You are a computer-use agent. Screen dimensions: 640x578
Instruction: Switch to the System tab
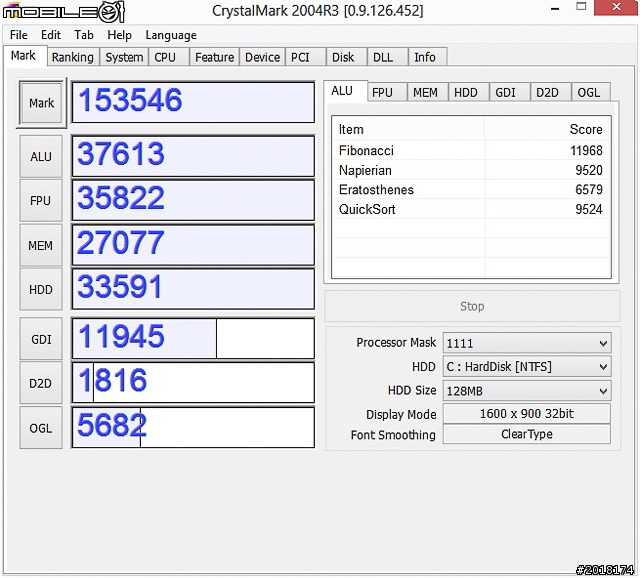coord(124,57)
